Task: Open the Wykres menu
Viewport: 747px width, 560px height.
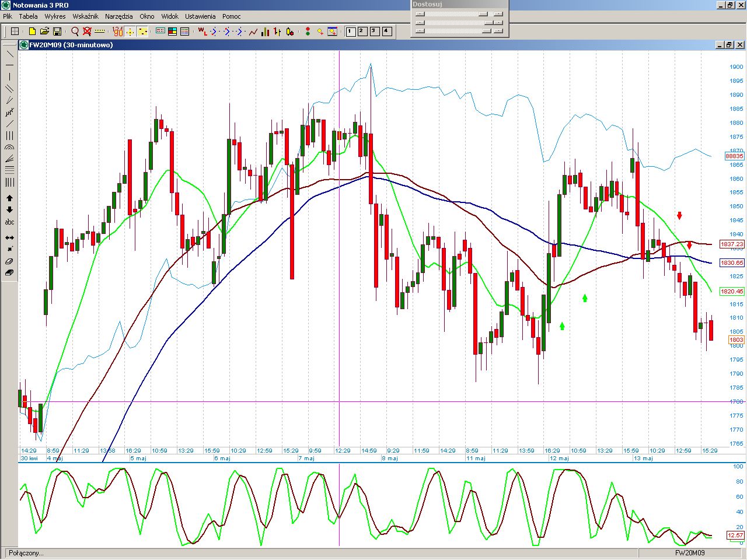Action: [x=55, y=16]
